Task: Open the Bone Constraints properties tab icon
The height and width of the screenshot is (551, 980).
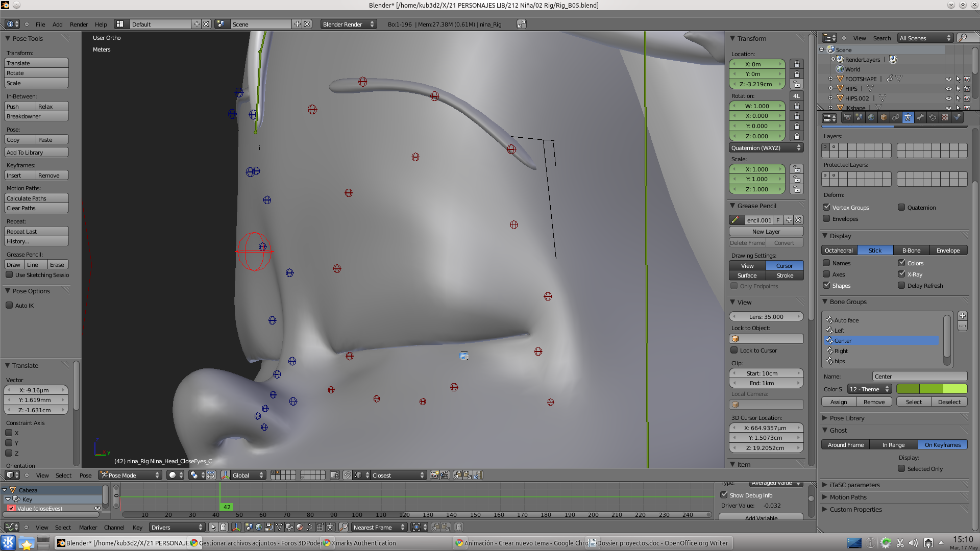Action: [933, 117]
